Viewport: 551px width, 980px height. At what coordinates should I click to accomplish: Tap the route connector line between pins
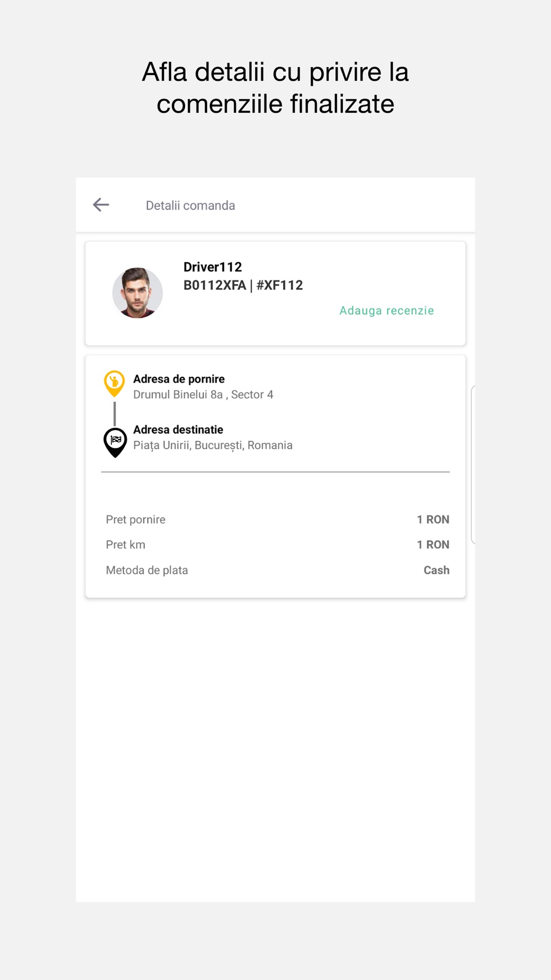[115, 413]
